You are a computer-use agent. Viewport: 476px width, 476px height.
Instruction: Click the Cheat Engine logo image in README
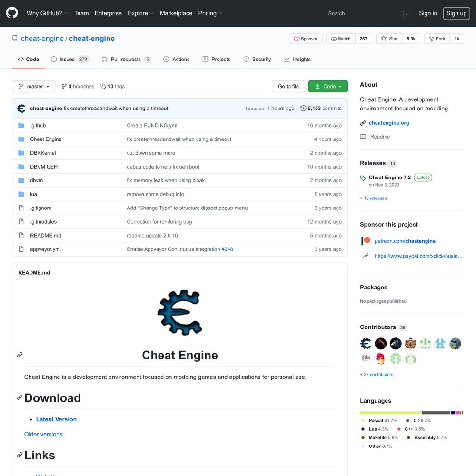[180, 312]
